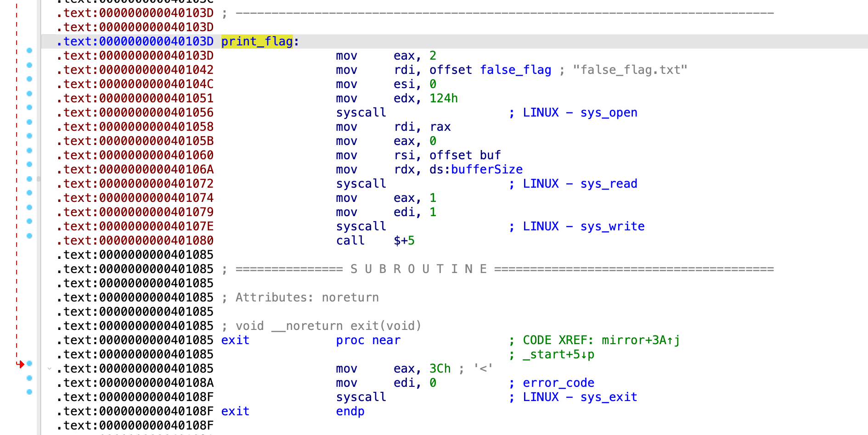Click the "false_flag.txt" string comment
868x435 pixels.
630,70
